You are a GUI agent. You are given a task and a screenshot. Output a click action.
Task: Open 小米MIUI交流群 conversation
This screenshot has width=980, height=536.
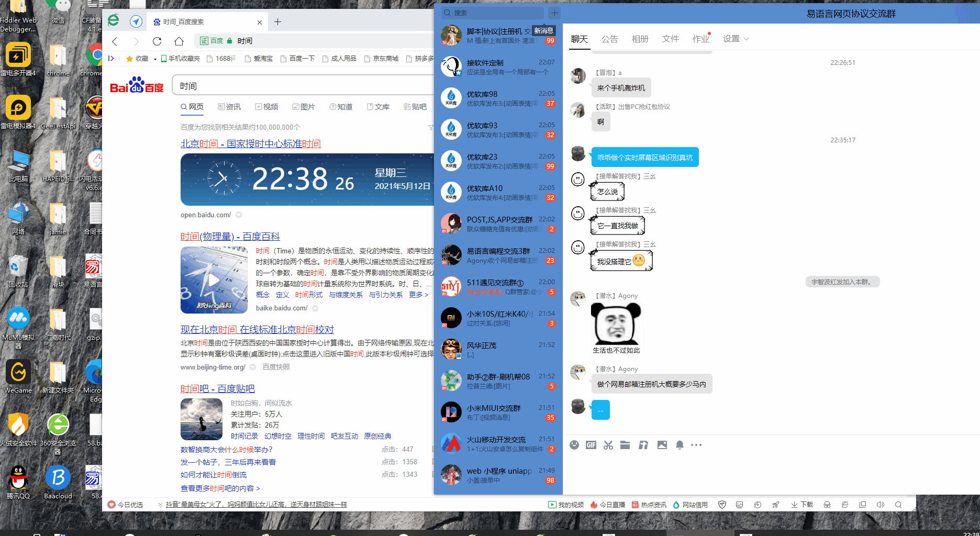[x=498, y=412]
